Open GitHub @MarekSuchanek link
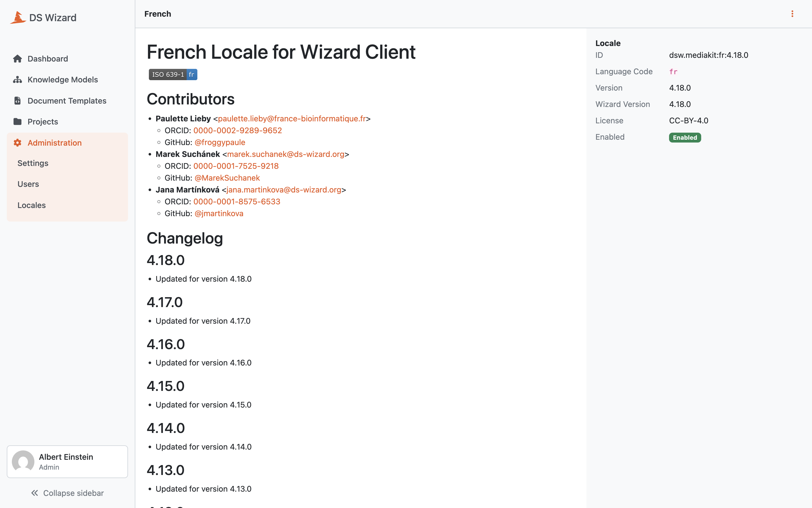812x508 pixels. point(227,178)
